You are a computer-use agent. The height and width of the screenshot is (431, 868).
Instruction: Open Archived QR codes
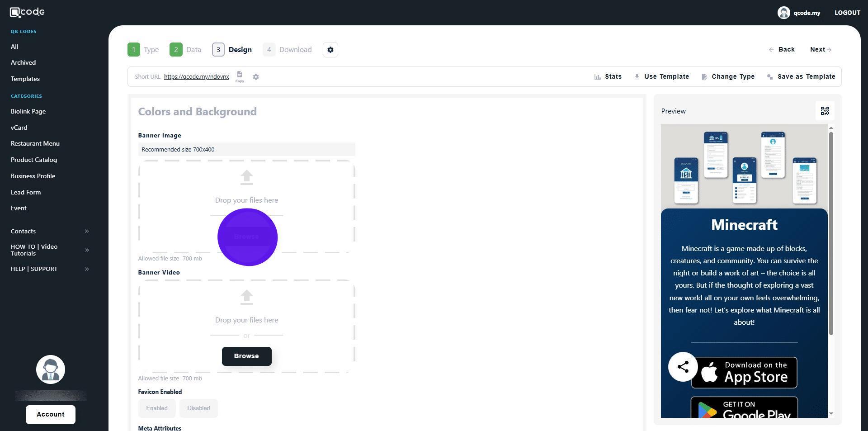pyautogui.click(x=23, y=62)
